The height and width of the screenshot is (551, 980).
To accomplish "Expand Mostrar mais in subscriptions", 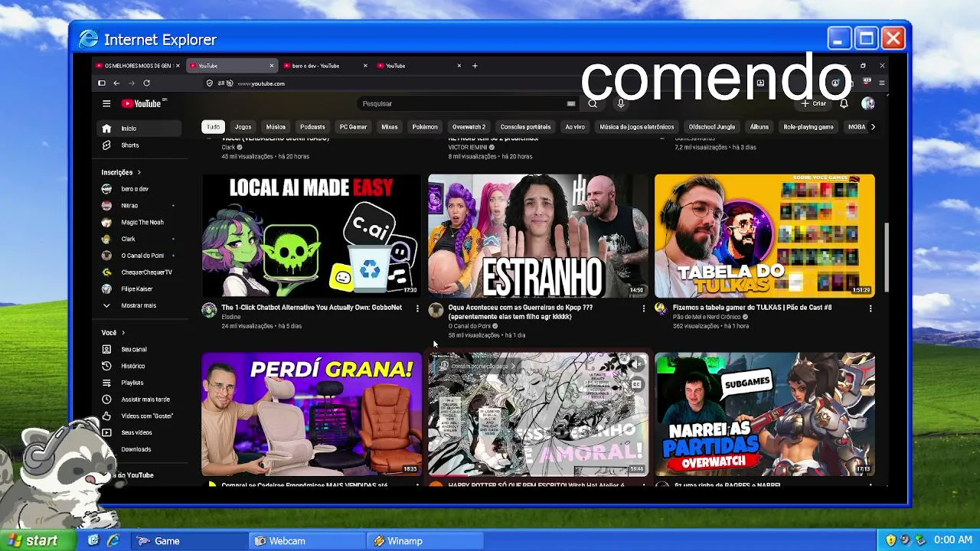I will click(139, 305).
